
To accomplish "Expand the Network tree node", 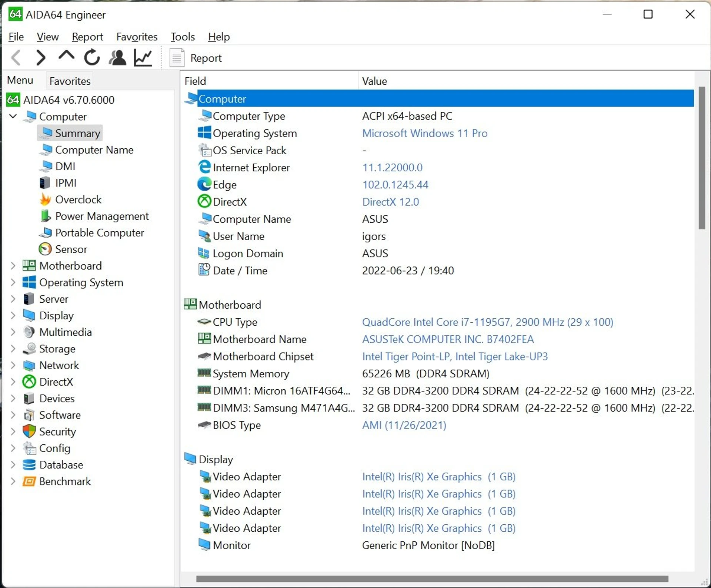I will tap(13, 365).
